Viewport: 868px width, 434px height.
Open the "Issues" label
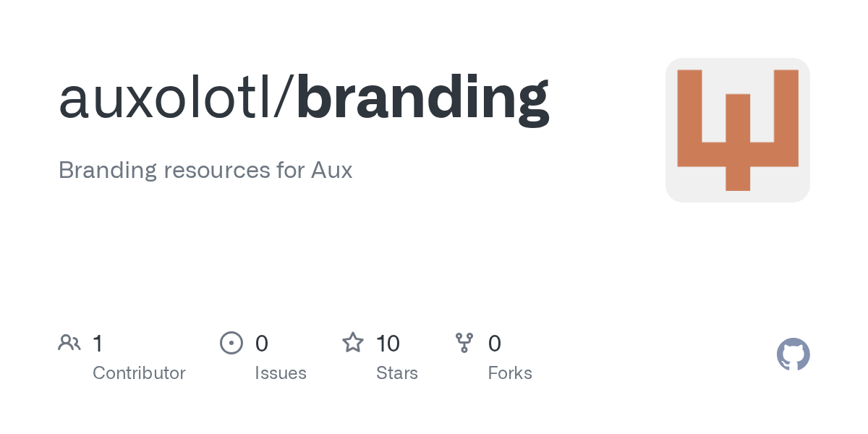tap(281, 373)
